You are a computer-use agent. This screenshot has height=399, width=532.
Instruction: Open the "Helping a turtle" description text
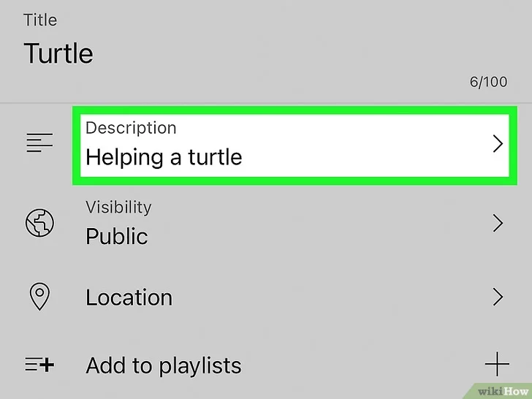pyautogui.click(x=164, y=157)
